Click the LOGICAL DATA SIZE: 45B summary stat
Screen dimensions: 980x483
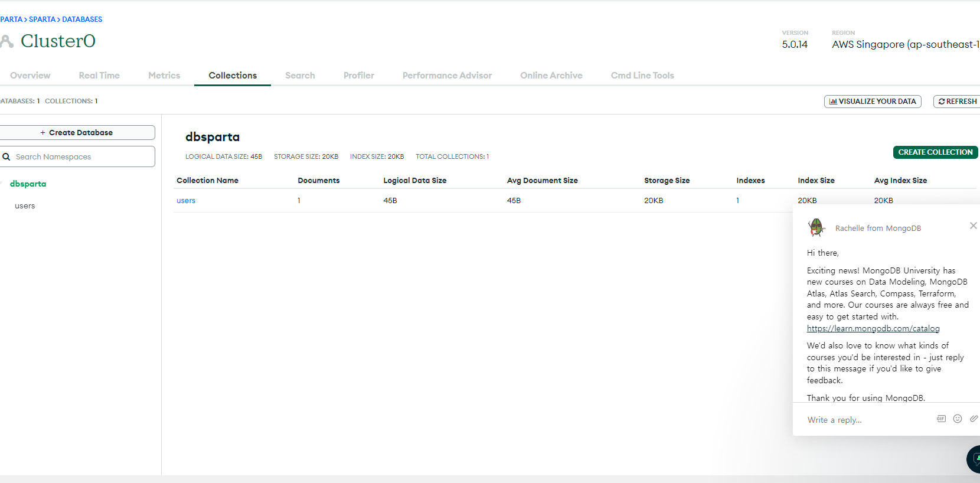coord(224,156)
